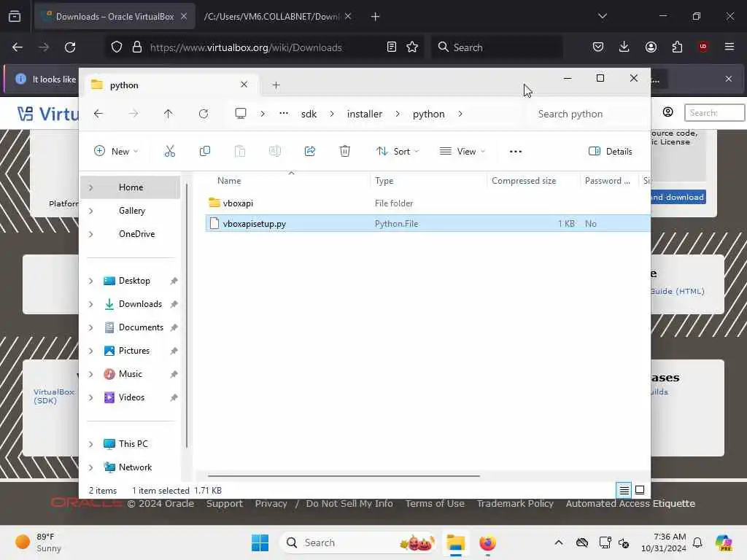Open Documents in navigation pane
Screen dimensions: 747x560
click(x=141, y=327)
